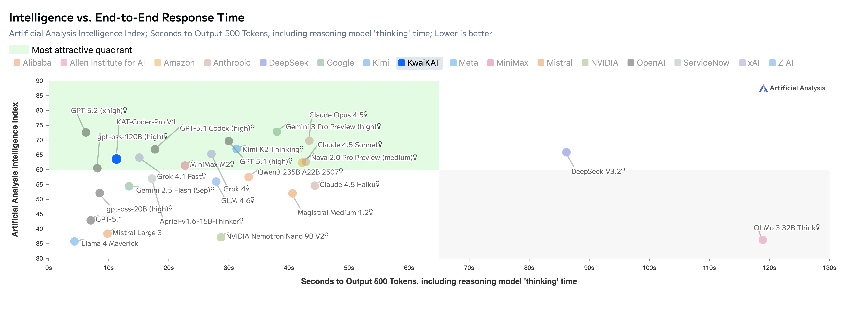Click the highlighted KAT-Coder-Pro V1 data point

coord(116,159)
